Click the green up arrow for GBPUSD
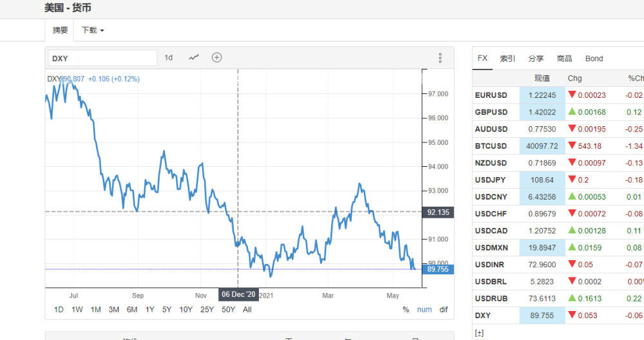644x340 pixels. tap(572, 111)
